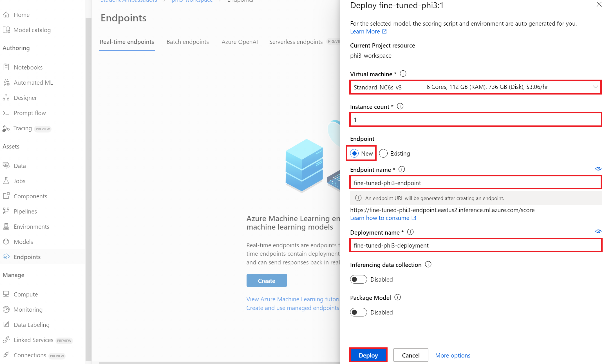Select the Existing endpoint radio button
Viewport: 604px width, 364px height.
click(x=383, y=153)
